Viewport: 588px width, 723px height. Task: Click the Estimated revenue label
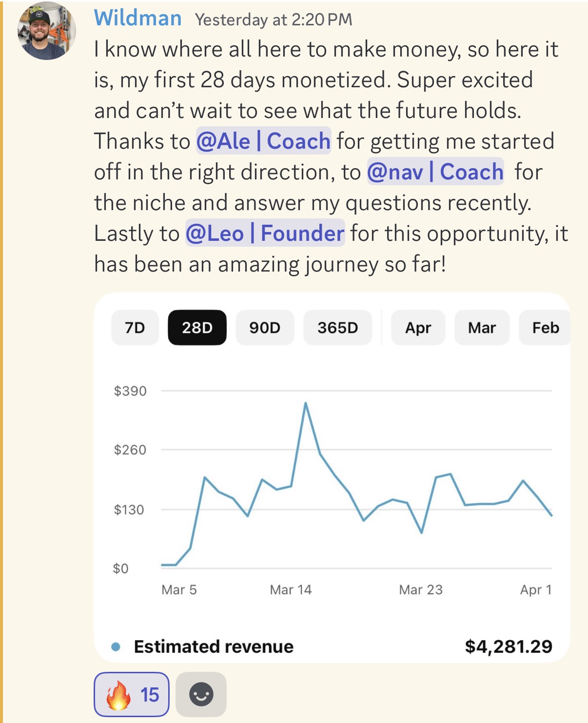(214, 646)
